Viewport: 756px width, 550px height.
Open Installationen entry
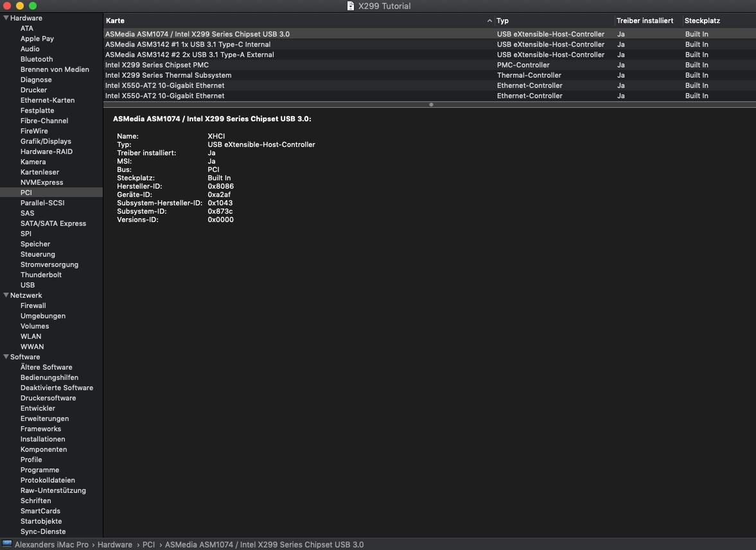tap(42, 439)
